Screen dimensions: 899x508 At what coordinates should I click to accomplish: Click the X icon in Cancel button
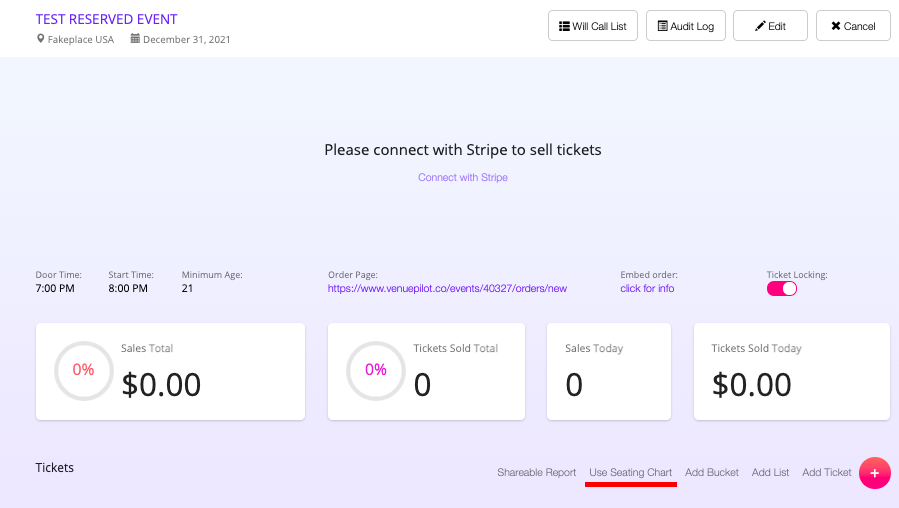tap(836, 26)
